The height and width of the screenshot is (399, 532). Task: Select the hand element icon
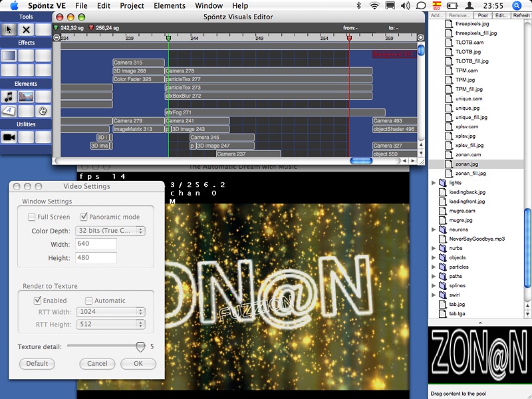pyautogui.click(x=43, y=110)
